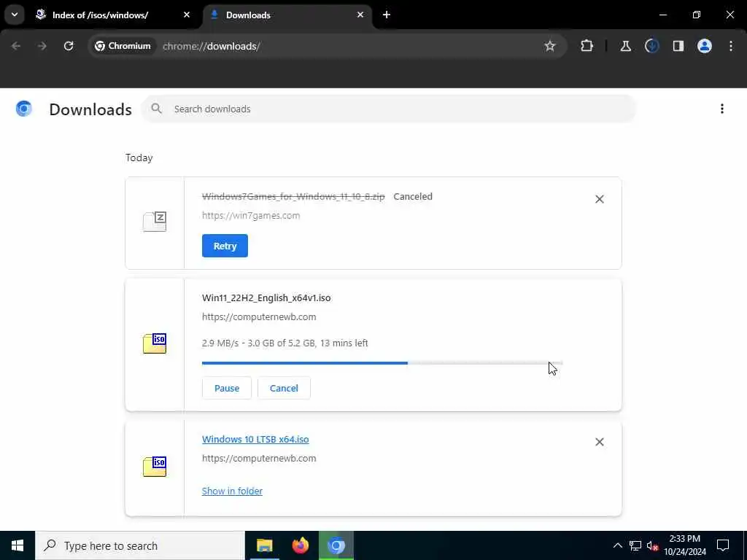747x560 pixels.
Task: Remove Windows7Games zip from the list
Action: pos(600,199)
